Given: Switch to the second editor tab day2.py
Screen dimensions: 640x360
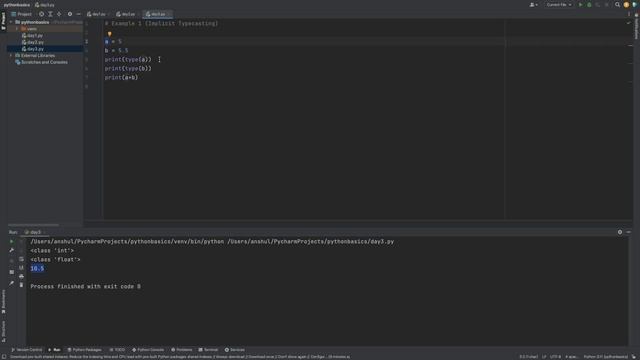Looking at the screenshot, I should click(126, 14).
